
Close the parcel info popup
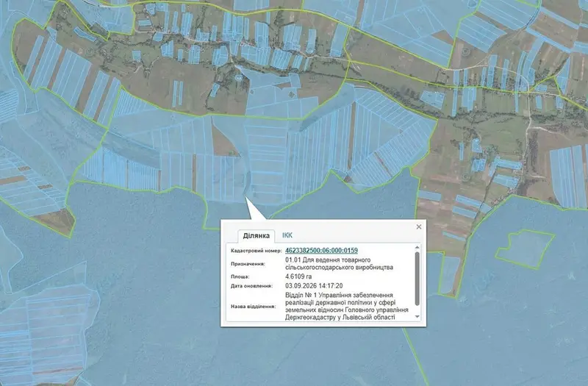click(x=419, y=226)
